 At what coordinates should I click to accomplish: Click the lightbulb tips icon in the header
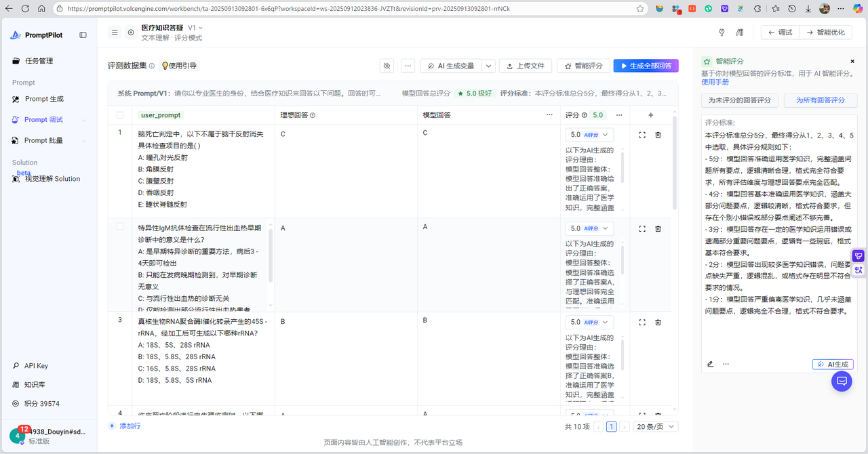coord(722,33)
